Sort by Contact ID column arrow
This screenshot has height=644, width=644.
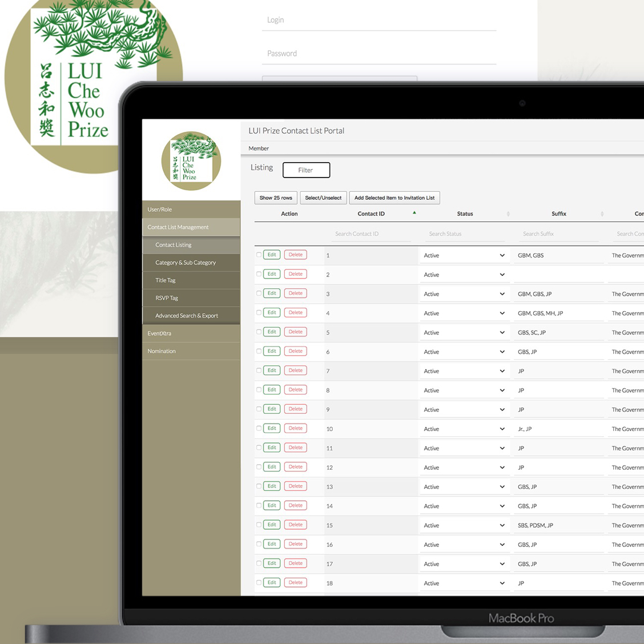pos(414,213)
